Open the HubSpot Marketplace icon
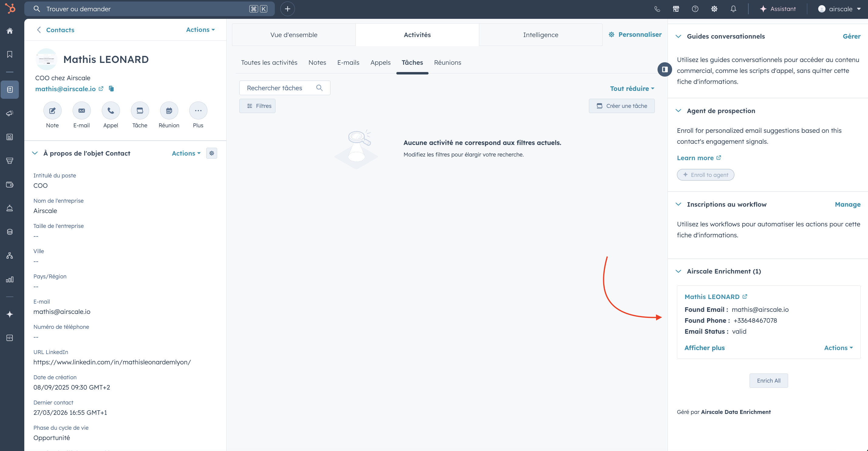Screen dimensions: 868x451 click(x=675, y=9)
